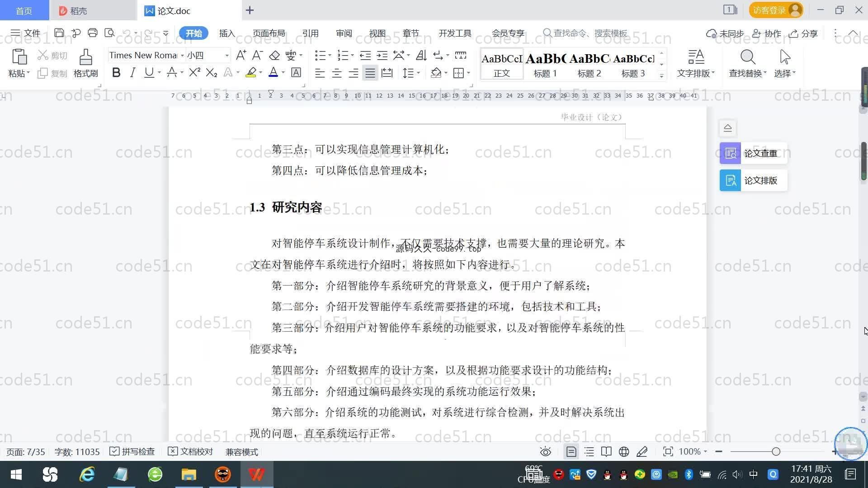The image size is (868, 488).
Task: Open writing mode pen icon in status bar
Action: click(x=642, y=451)
